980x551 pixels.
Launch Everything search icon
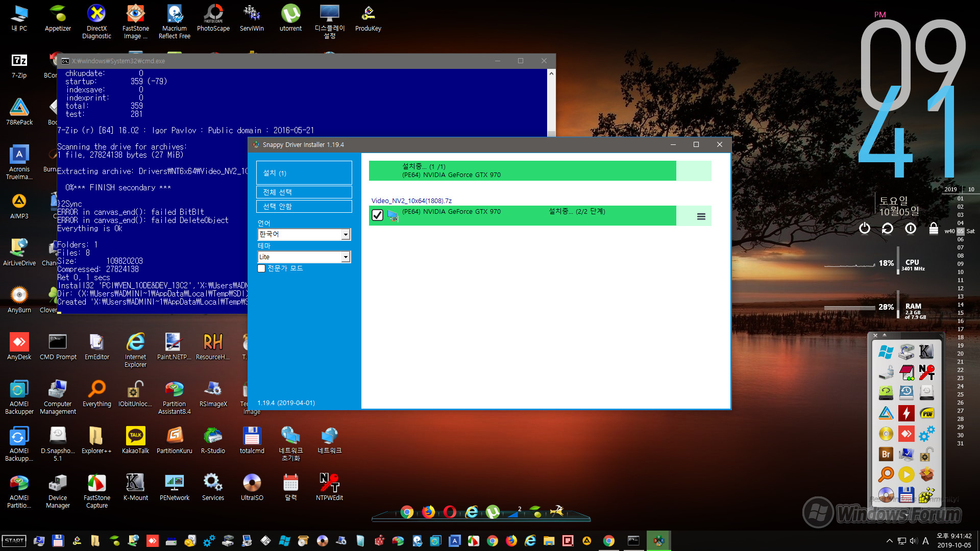pyautogui.click(x=96, y=394)
